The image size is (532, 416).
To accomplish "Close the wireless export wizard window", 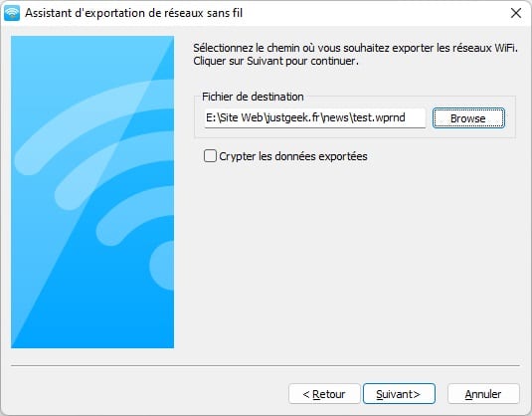I will click(516, 13).
